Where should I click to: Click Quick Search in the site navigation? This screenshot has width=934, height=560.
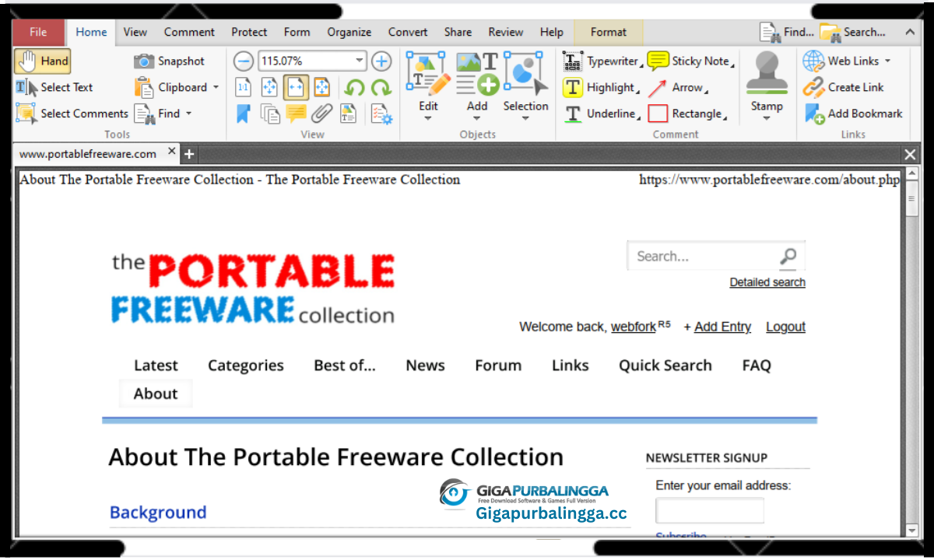click(665, 366)
